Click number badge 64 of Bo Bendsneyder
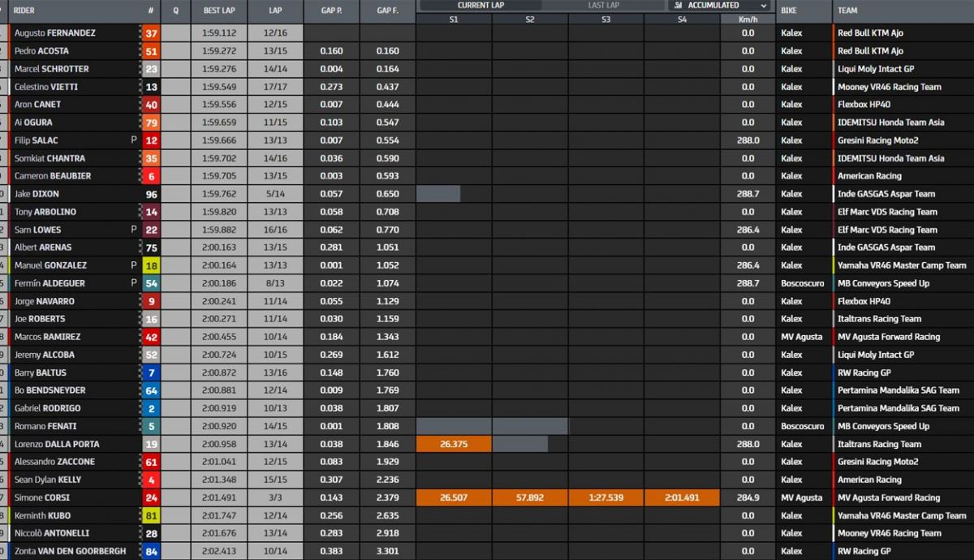This screenshot has height=560, width=974. click(151, 390)
